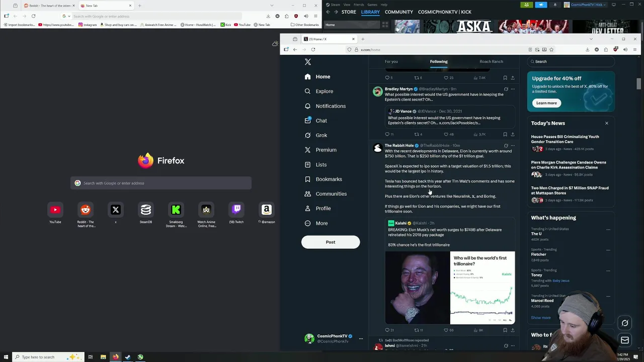Open Premium in X sidebar
The width and height of the screenshot is (644, 362).
(320, 150)
